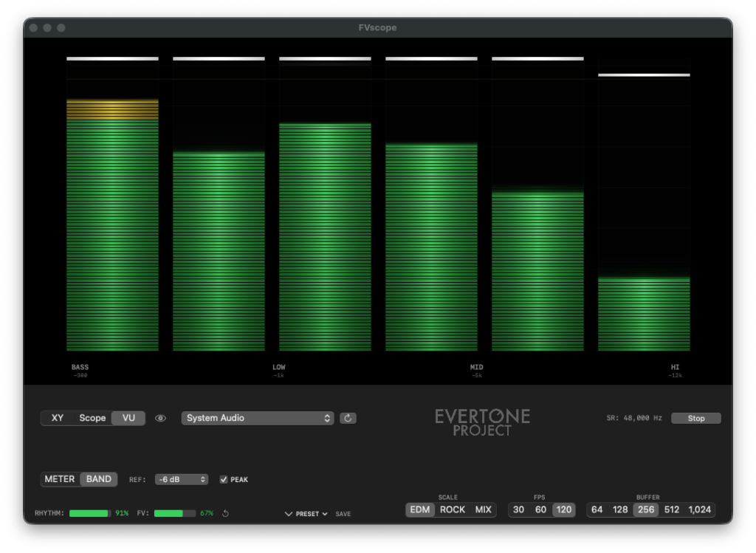The width and height of the screenshot is (756, 553).
Task: Open the System Audio source dropdown
Action: 258,419
